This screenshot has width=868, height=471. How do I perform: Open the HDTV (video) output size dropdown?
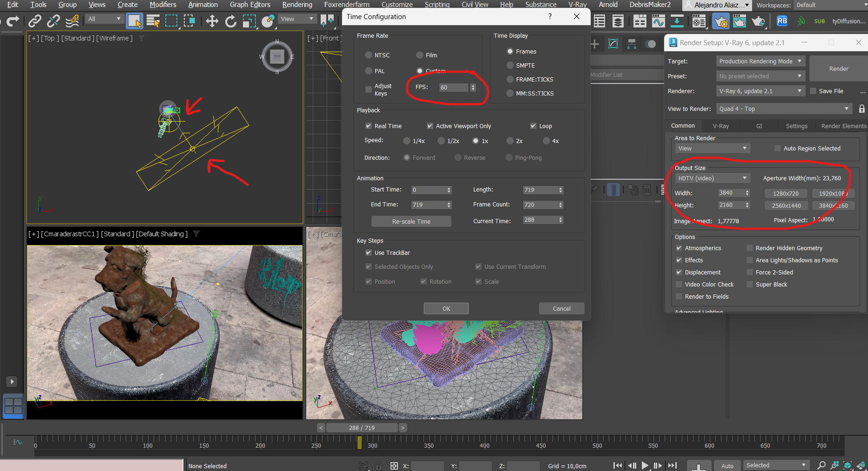[712, 178]
